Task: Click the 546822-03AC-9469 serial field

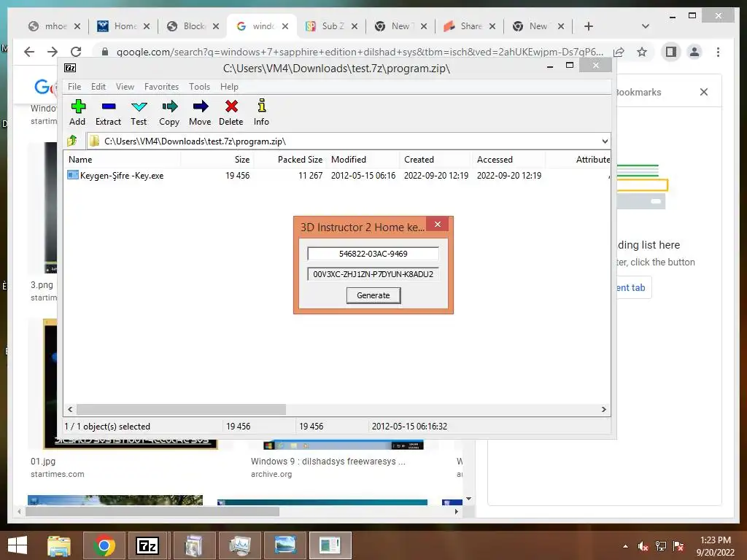Action: tap(373, 254)
